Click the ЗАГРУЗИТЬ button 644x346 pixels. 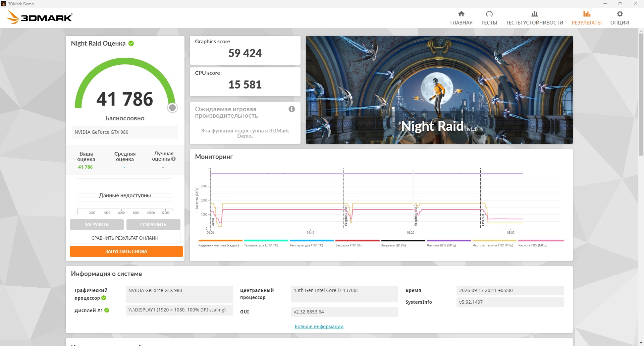coord(97,225)
